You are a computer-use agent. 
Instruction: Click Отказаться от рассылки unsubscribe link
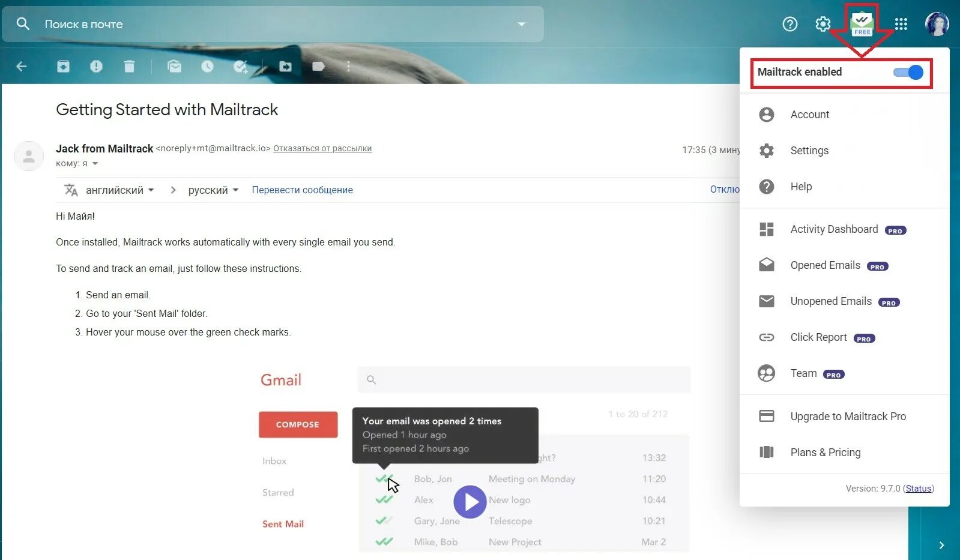(322, 148)
